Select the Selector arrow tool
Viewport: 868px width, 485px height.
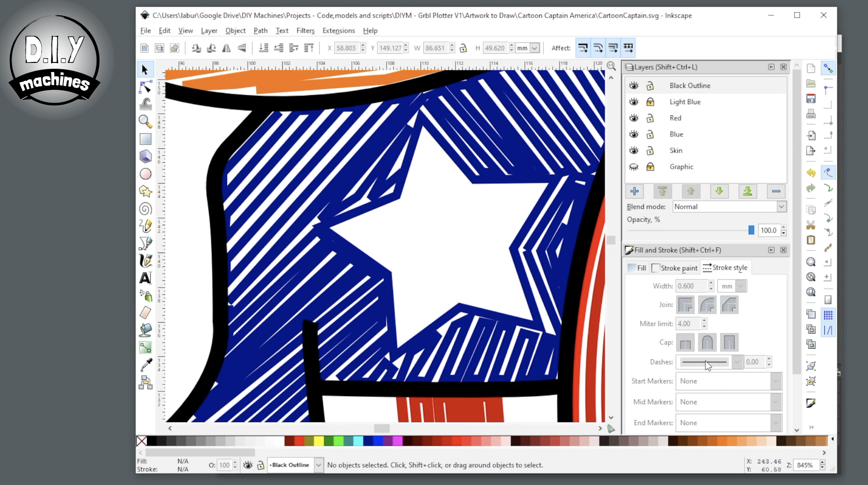[x=145, y=70]
